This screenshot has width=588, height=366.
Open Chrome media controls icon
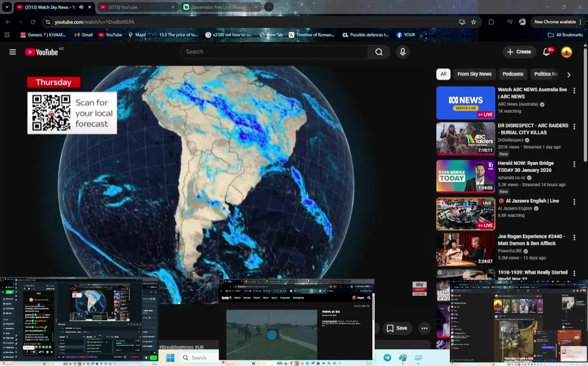(510, 22)
